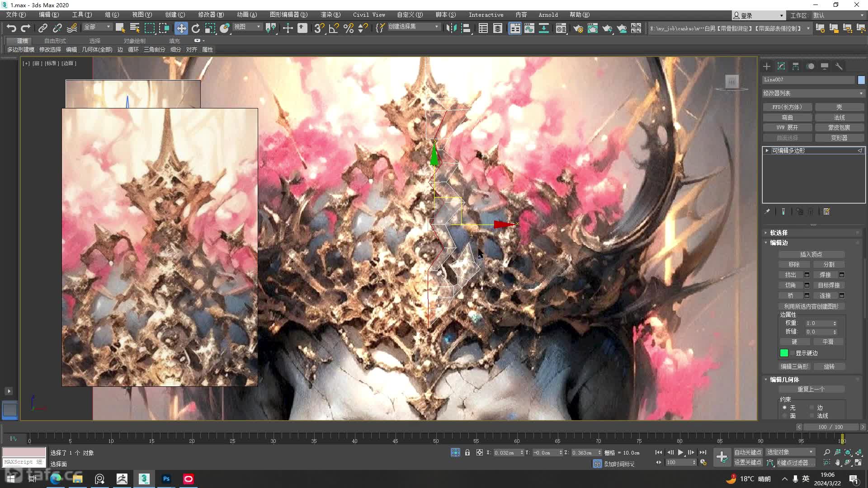This screenshot has height=488, width=868.
Task: Click the Line007 object color swatch
Action: point(861,80)
